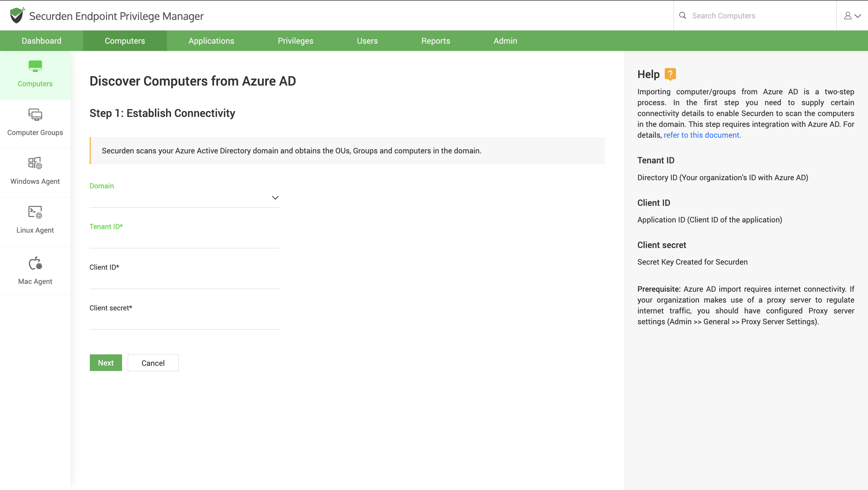Focus the Tenant ID input field
This screenshot has height=490, width=868.
click(184, 240)
